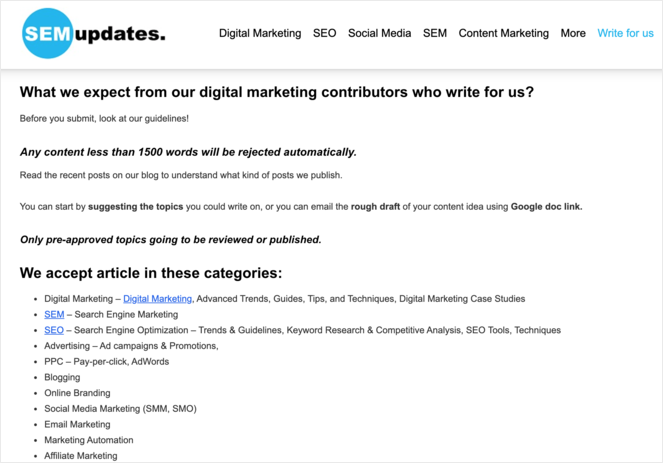
Task: Select SEO in the top navigation bar
Action: click(324, 33)
